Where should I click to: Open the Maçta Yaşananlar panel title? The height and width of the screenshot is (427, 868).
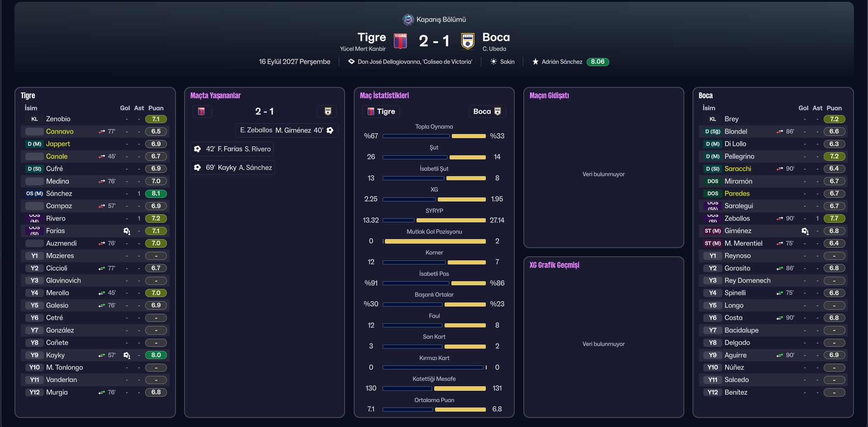pyautogui.click(x=215, y=96)
